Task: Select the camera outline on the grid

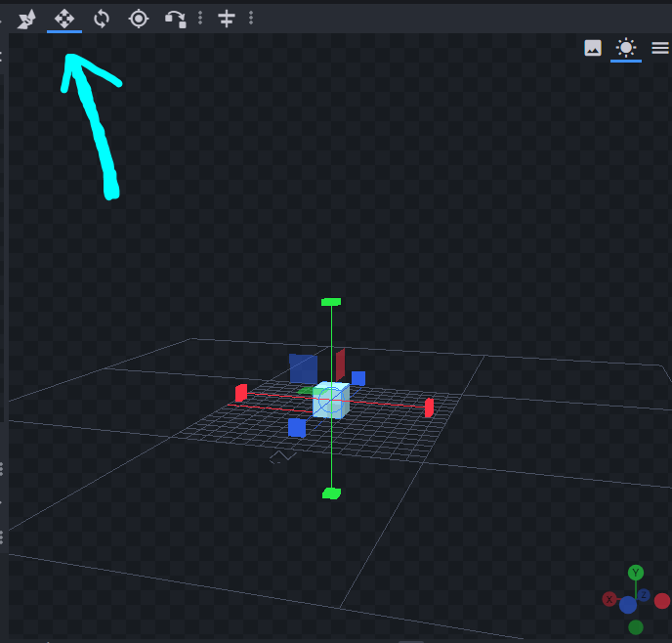Action: (x=283, y=457)
